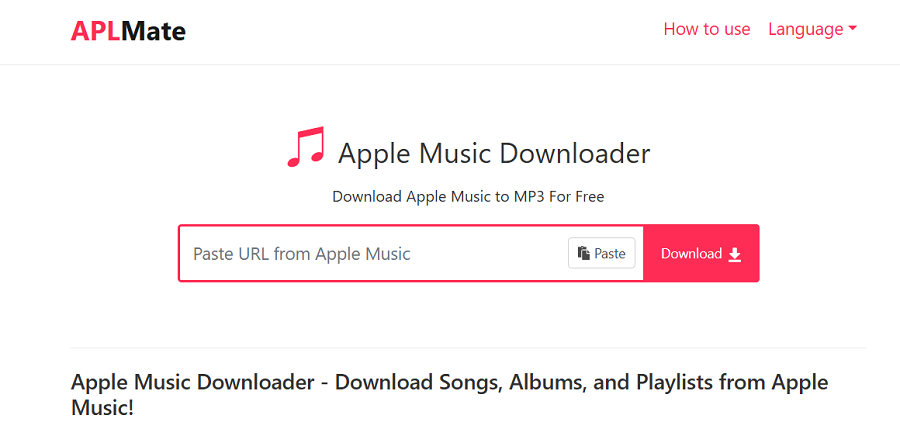Click the word Music! ending the heading
900x429 pixels.
102,409
